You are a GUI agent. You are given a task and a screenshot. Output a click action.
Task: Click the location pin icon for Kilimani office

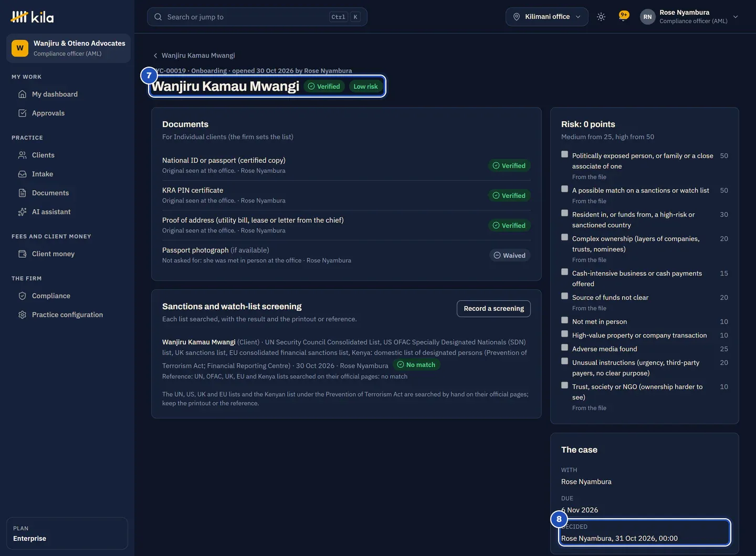pos(516,17)
